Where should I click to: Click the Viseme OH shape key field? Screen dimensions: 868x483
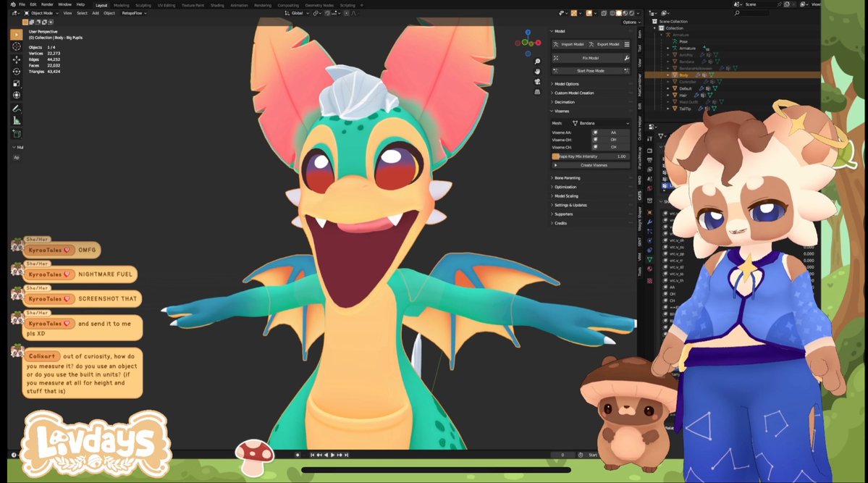[x=610, y=140]
